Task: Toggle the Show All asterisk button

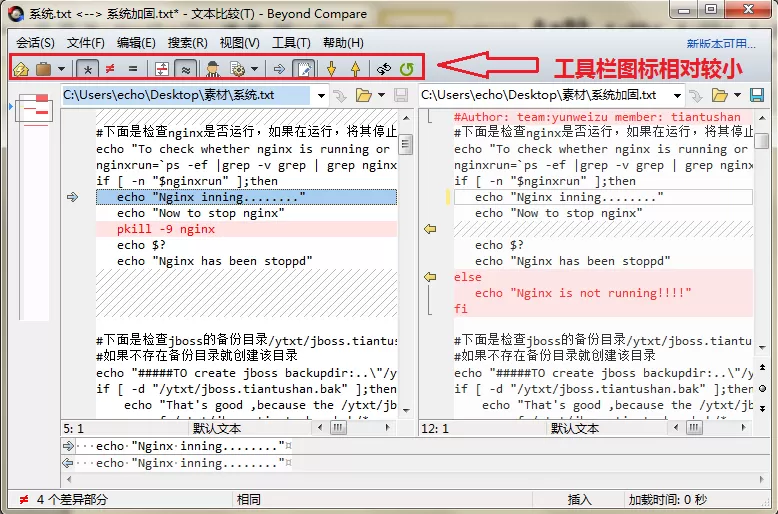Action: coord(87,69)
